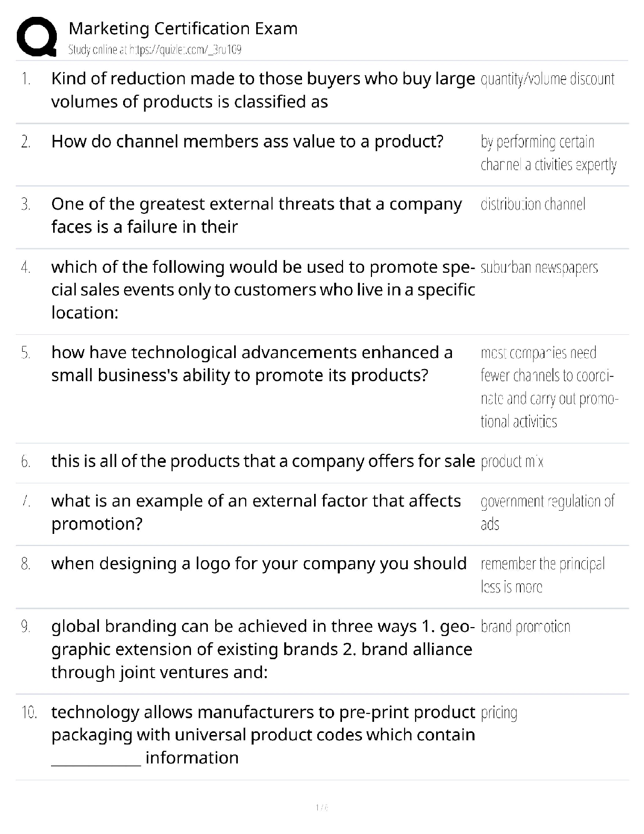This screenshot has height=834, width=644.
Task: Click the 'pricing' answer for question 10
Action: 499,713
